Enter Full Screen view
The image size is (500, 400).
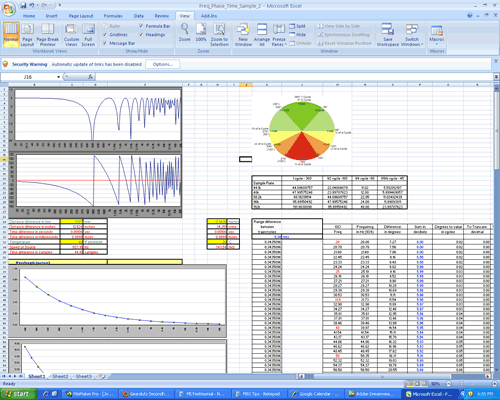point(88,35)
